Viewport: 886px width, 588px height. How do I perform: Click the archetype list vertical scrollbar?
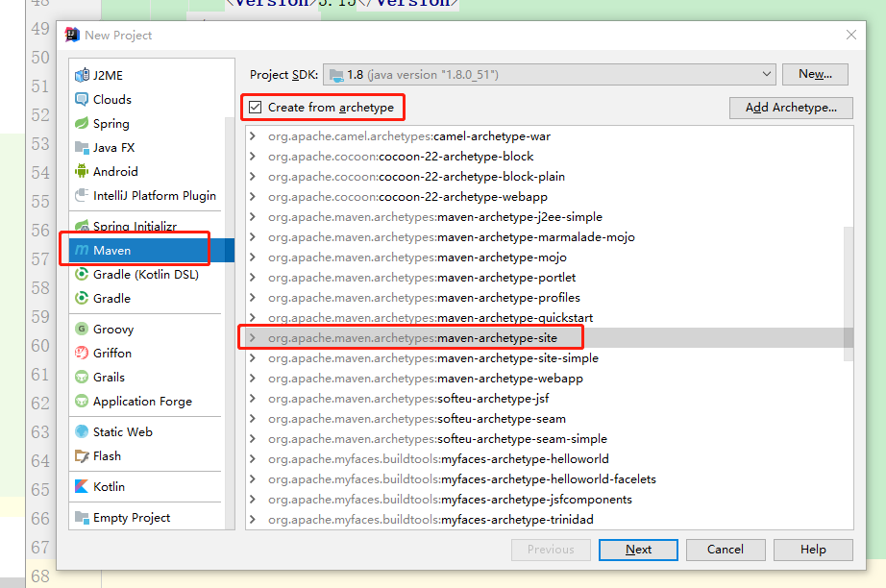[x=849, y=294]
